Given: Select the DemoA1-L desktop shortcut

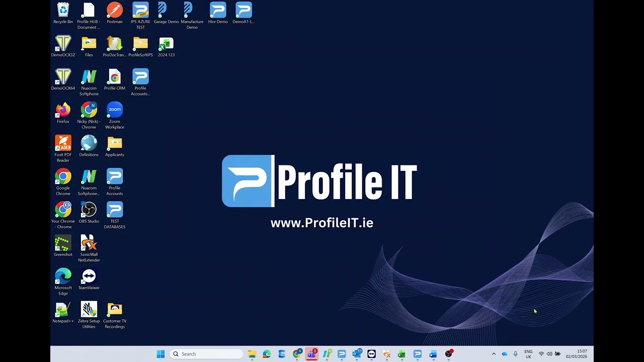Looking at the screenshot, I should [x=244, y=13].
